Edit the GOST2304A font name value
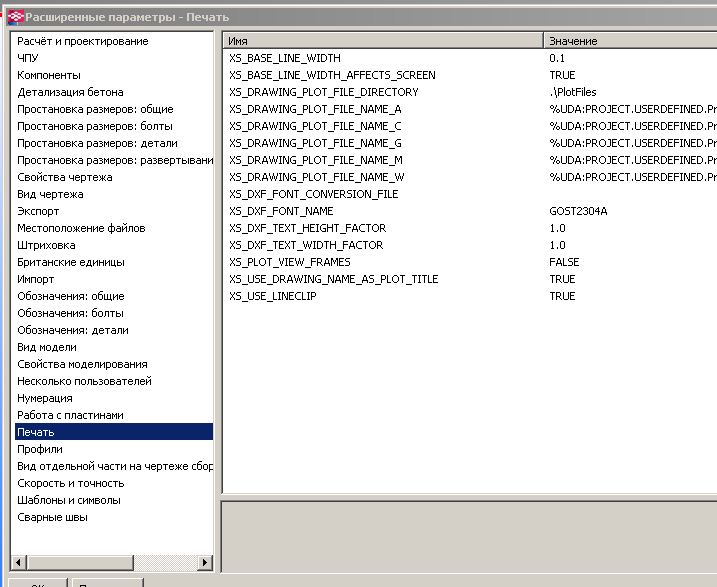Image resolution: width=717 pixels, height=587 pixels. point(578,211)
